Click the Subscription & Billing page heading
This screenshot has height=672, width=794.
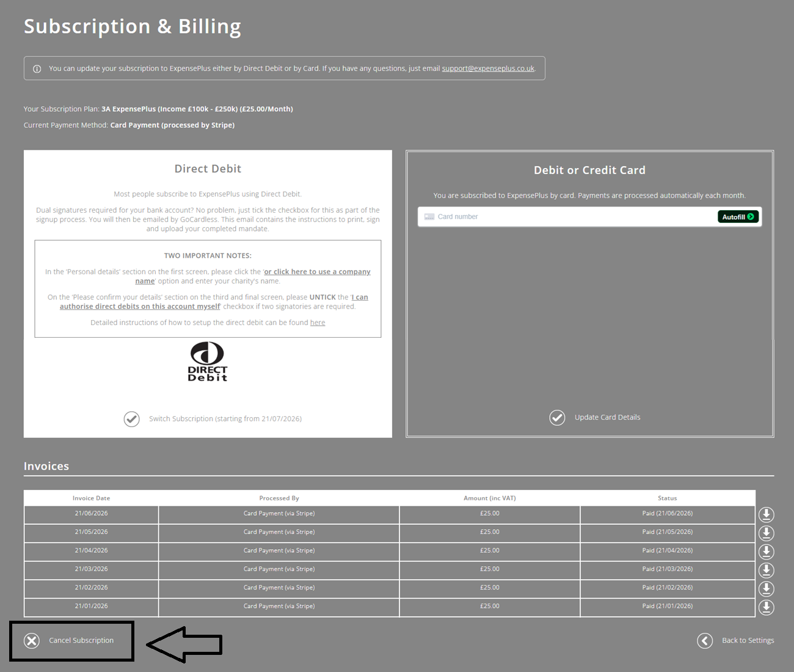point(133,27)
